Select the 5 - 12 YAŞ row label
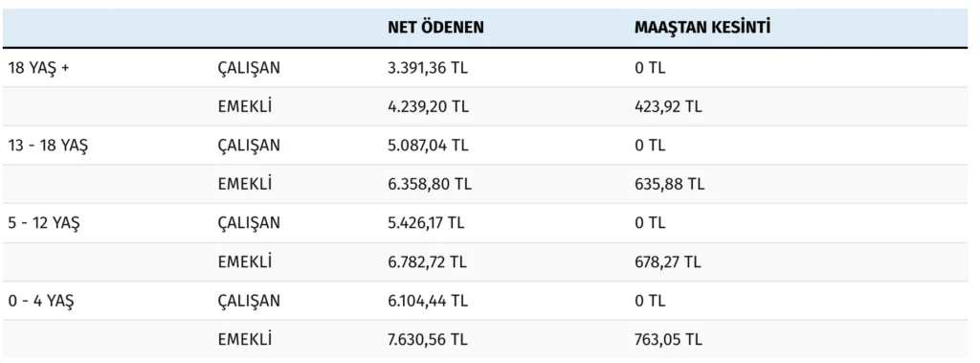Image resolution: width=980 pixels, height=363 pixels. click(x=44, y=223)
